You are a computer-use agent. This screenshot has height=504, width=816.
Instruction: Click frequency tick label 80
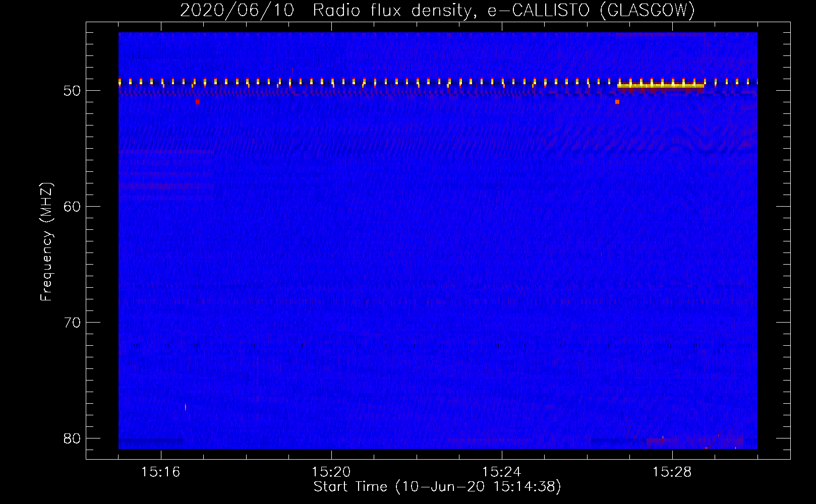[72, 438]
